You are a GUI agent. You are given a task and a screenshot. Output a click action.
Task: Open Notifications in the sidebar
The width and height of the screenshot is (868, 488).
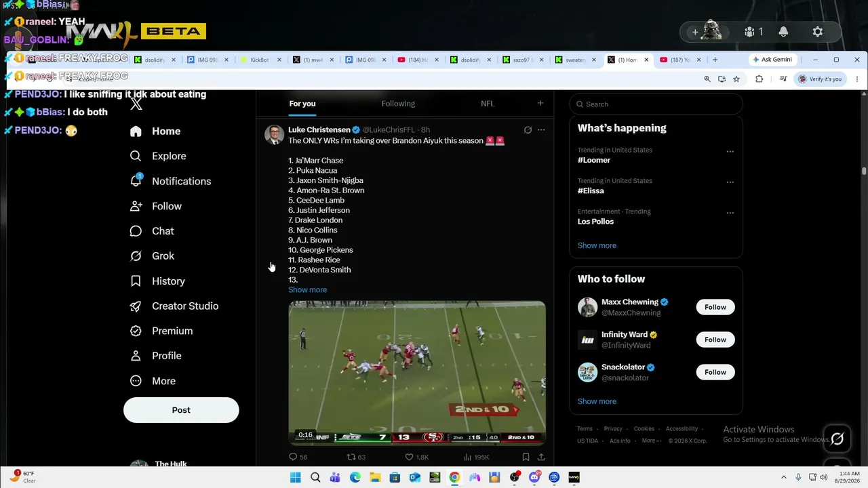[170, 181]
